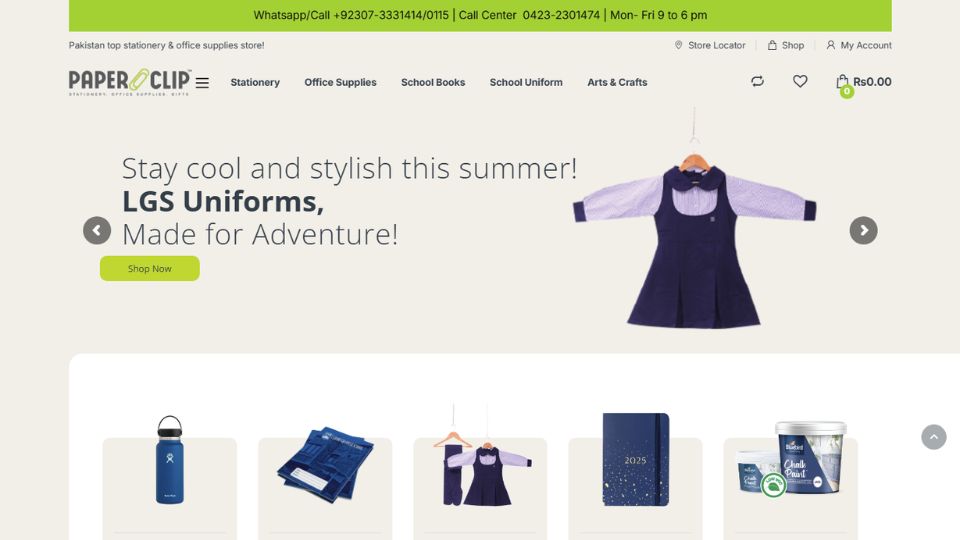This screenshot has width=960, height=540.
Task: Click the Shop Now button
Action: 149,269
